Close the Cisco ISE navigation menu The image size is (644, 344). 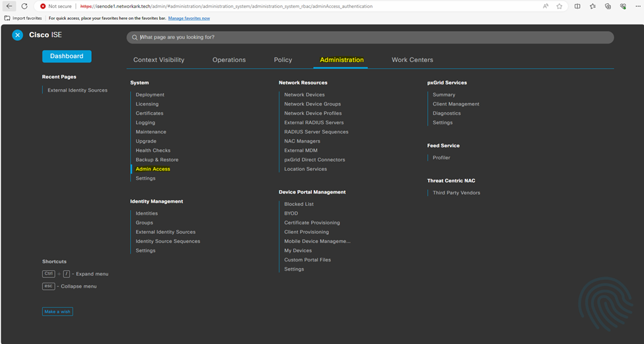pyautogui.click(x=17, y=35)
